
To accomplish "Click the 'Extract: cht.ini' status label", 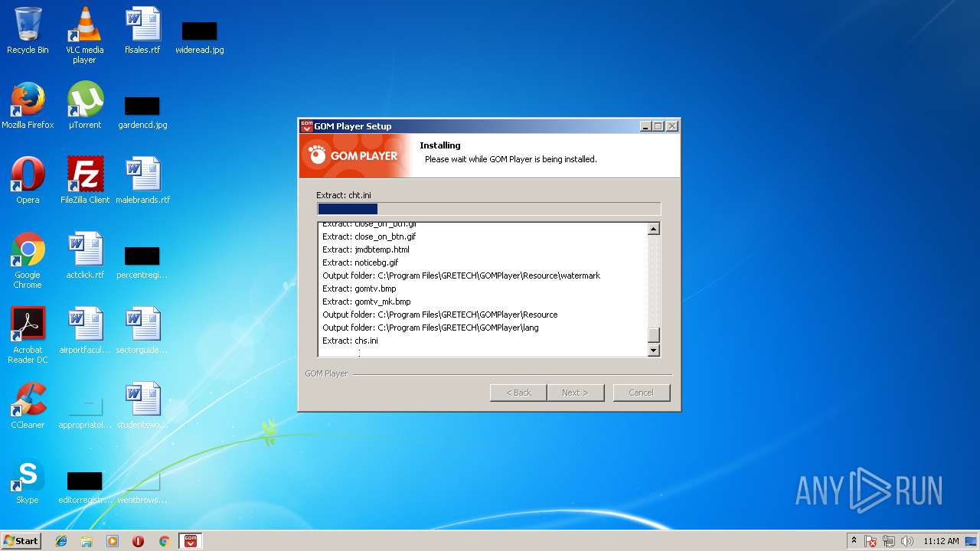I will (344, 195).
